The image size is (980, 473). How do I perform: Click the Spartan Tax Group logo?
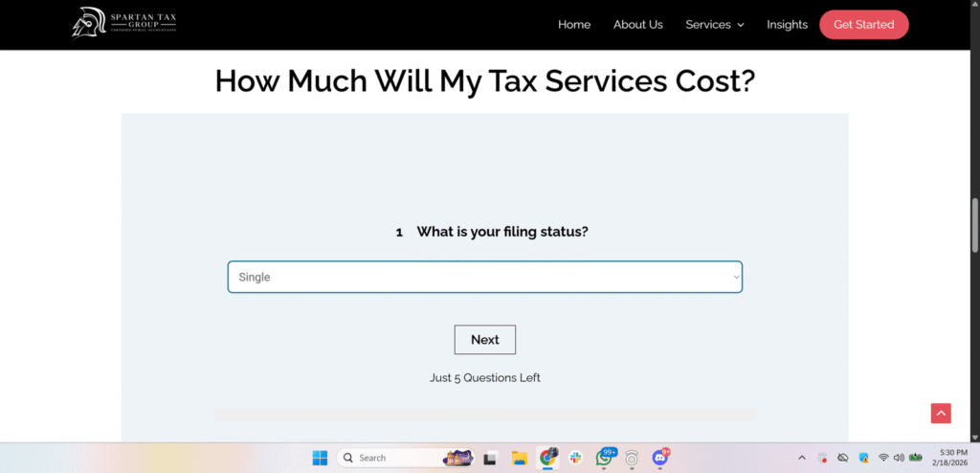tap(124, 23)
